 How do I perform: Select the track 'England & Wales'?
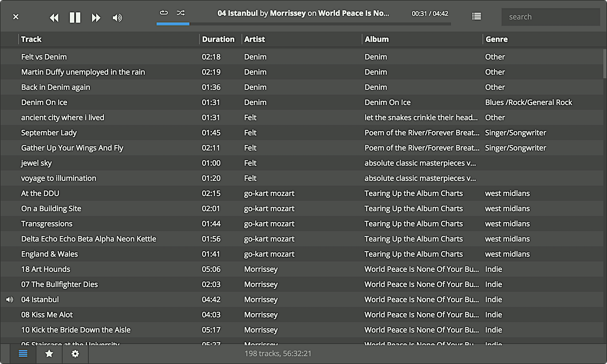(x=50, y=254)
